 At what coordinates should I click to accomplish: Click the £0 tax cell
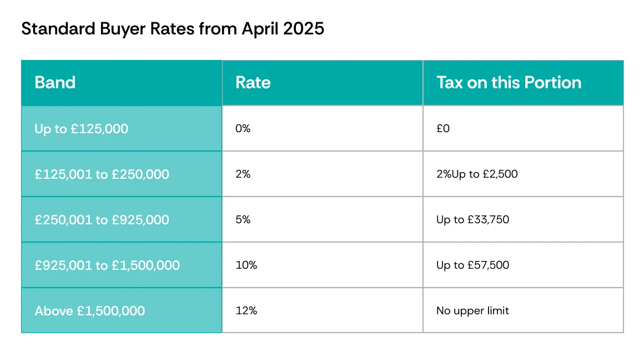523,129
